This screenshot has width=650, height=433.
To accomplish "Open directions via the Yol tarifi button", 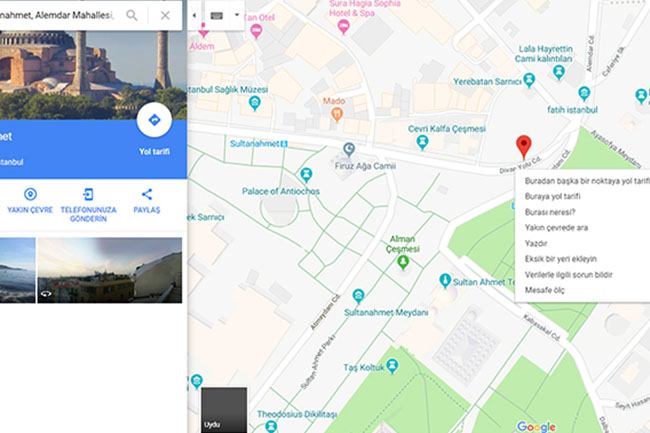I will click(154, 120).
